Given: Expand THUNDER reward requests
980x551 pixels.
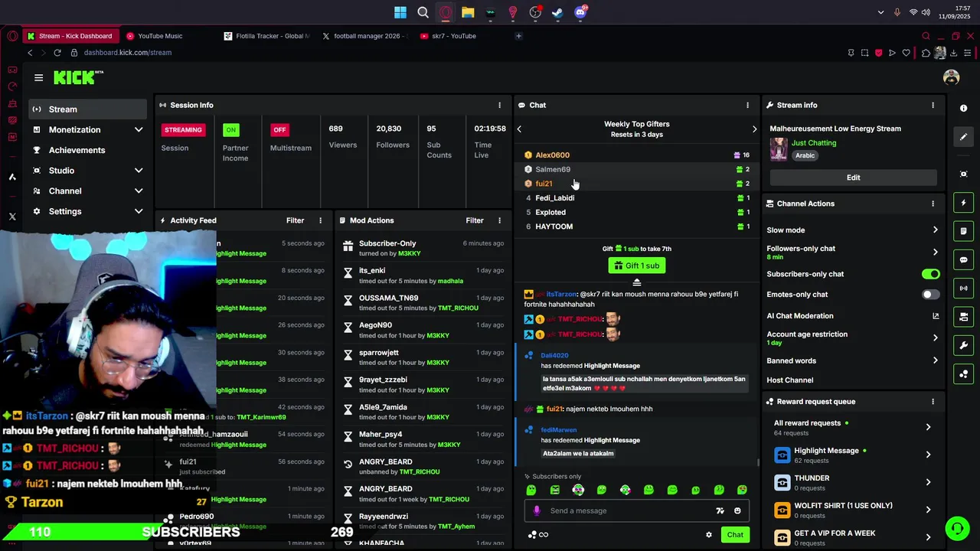Looking at the screenshot, I should 928,482.
